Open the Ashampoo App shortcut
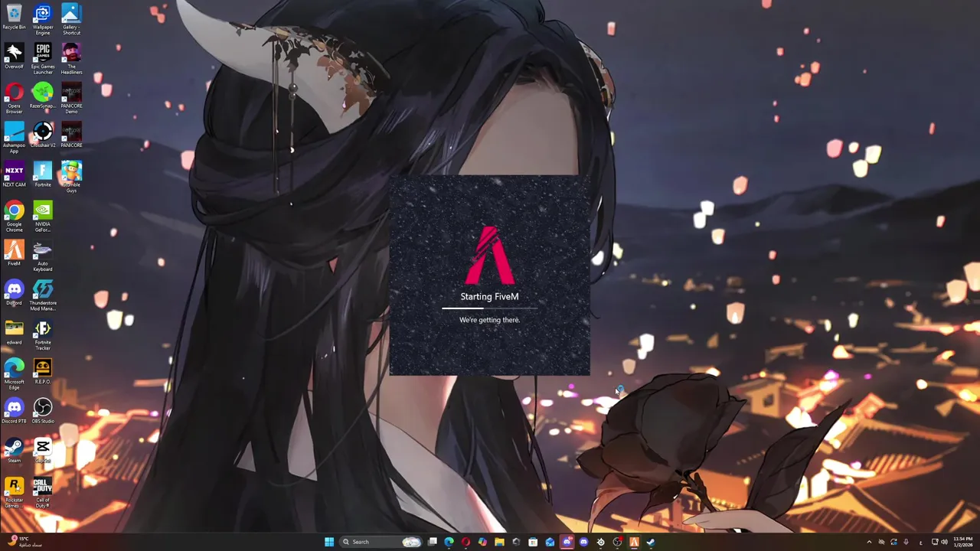This screenshot has height=551, width=980. click(14, 138)
